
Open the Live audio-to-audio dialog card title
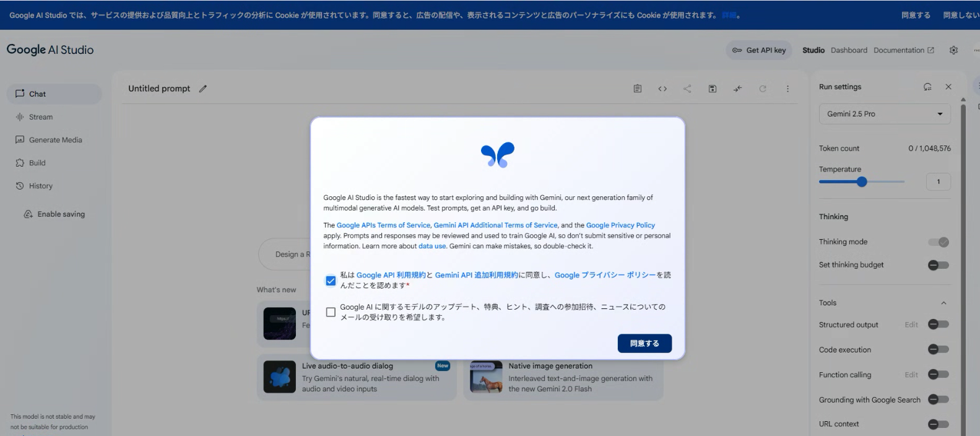[347, 366]
